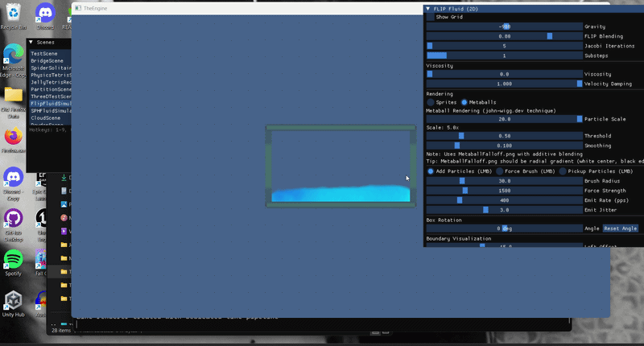Click the FLIP Blending slider
644x346 pixels.
[505, 36]
